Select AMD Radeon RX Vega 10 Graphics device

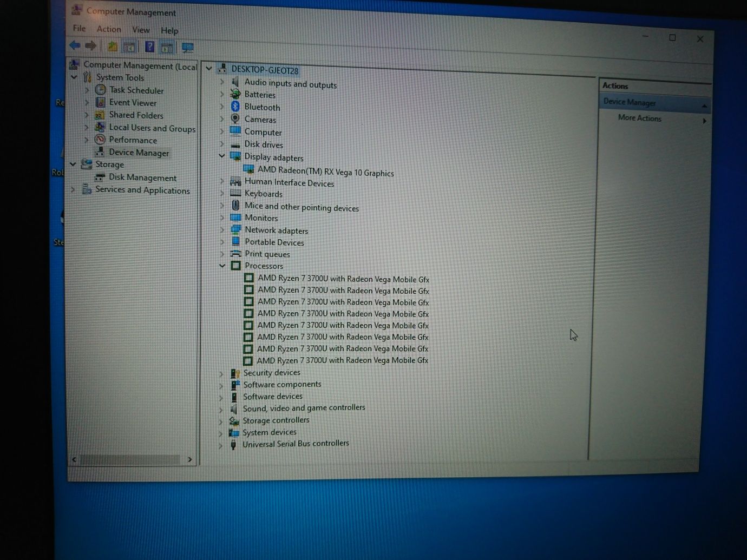(325, 172)
